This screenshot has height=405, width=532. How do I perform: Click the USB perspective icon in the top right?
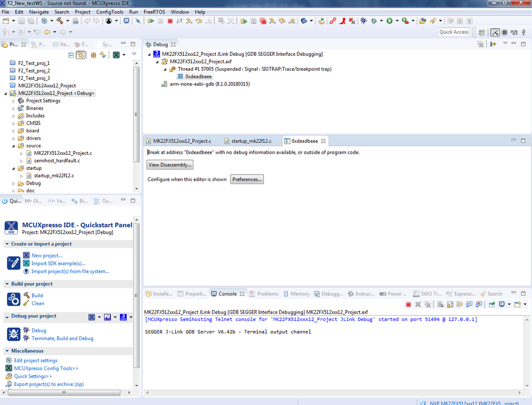click(x=523, y=32)
